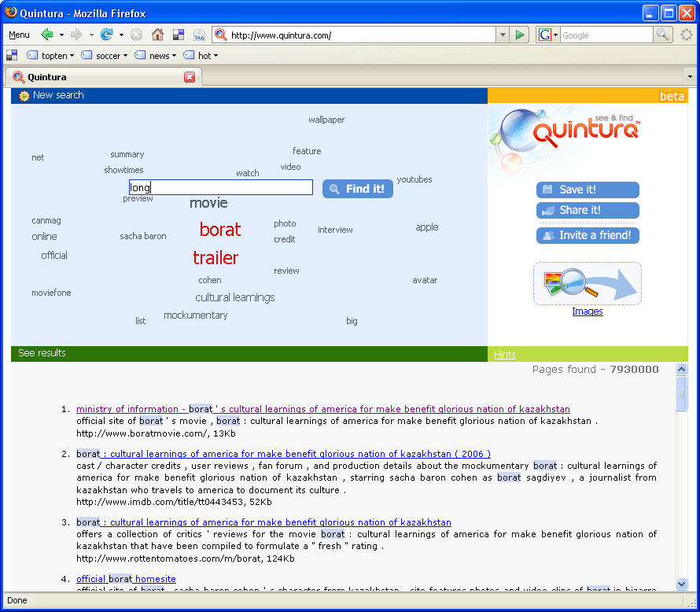Image resolution: width=700 pixels, height=612 pixels.
Task: Open the Images link
Action: click(x=588, y=312)
